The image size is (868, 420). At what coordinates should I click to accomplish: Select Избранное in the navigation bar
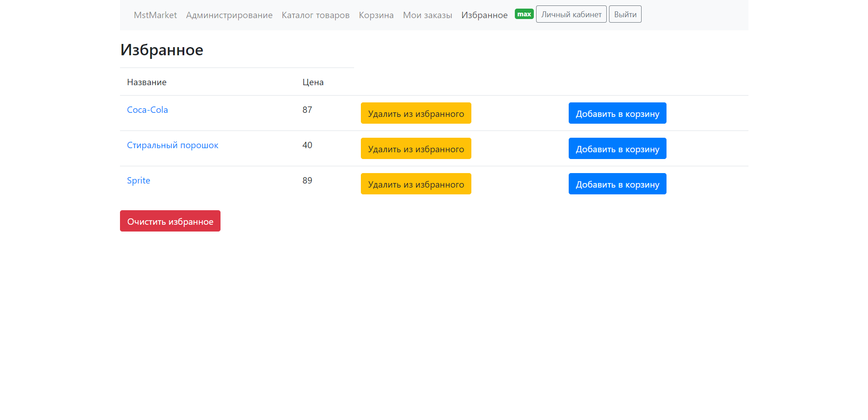484,15
